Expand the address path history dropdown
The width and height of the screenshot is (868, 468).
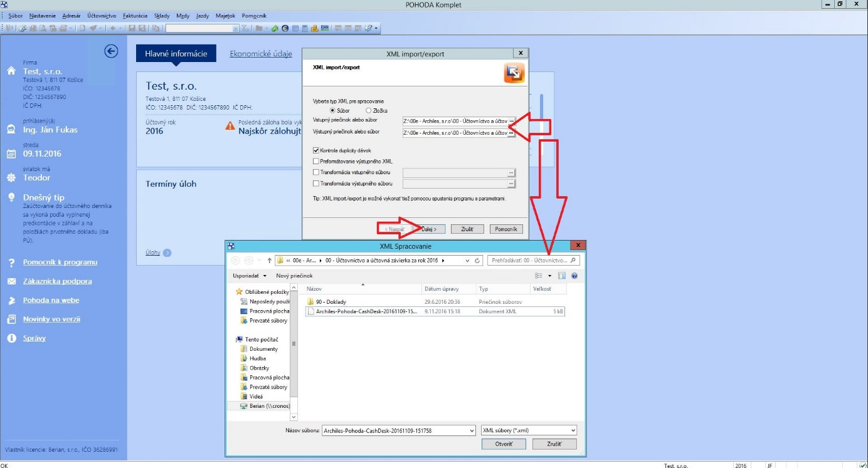(x=467, y=260)
